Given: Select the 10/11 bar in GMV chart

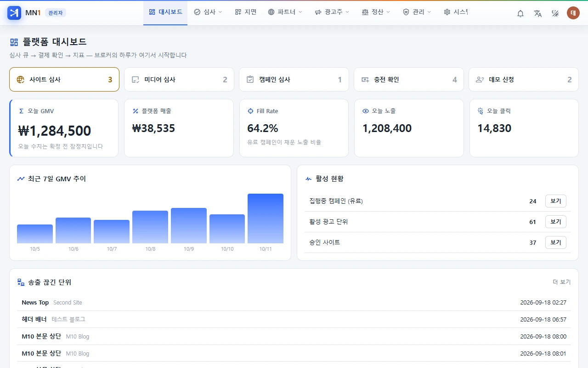Looking at the screenshot, I should point(266,218).
